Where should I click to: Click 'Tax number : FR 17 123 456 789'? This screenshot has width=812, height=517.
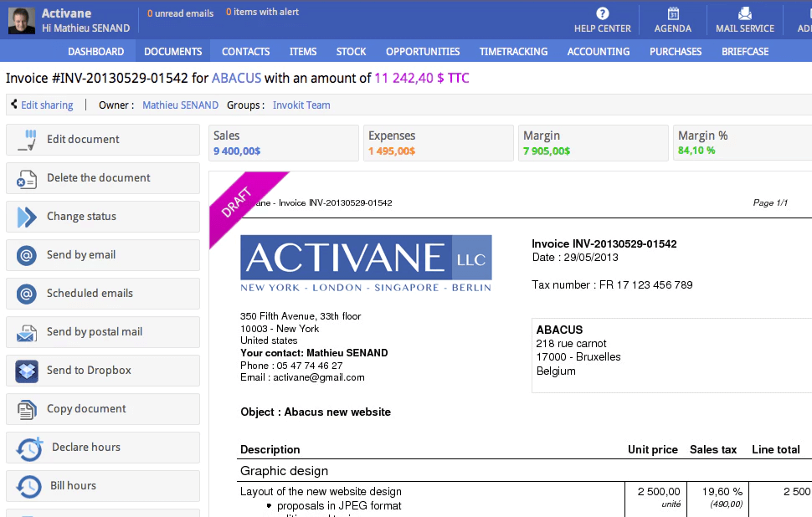[x=612, y=284]
